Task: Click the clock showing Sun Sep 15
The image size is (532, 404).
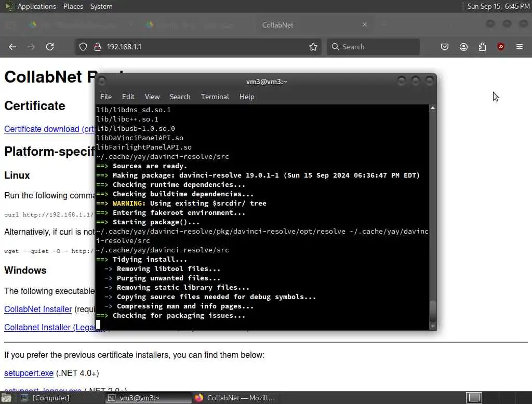Action: pos(498,6)
